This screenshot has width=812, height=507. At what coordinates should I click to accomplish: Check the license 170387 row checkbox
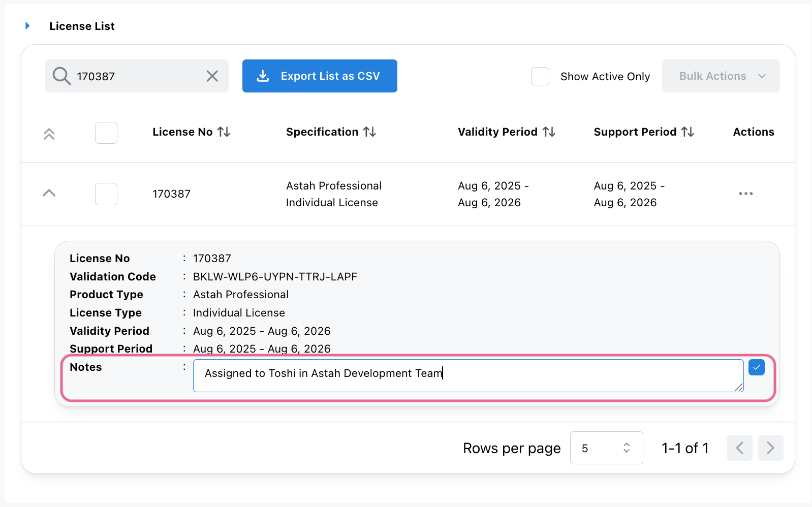coord(106,194)
